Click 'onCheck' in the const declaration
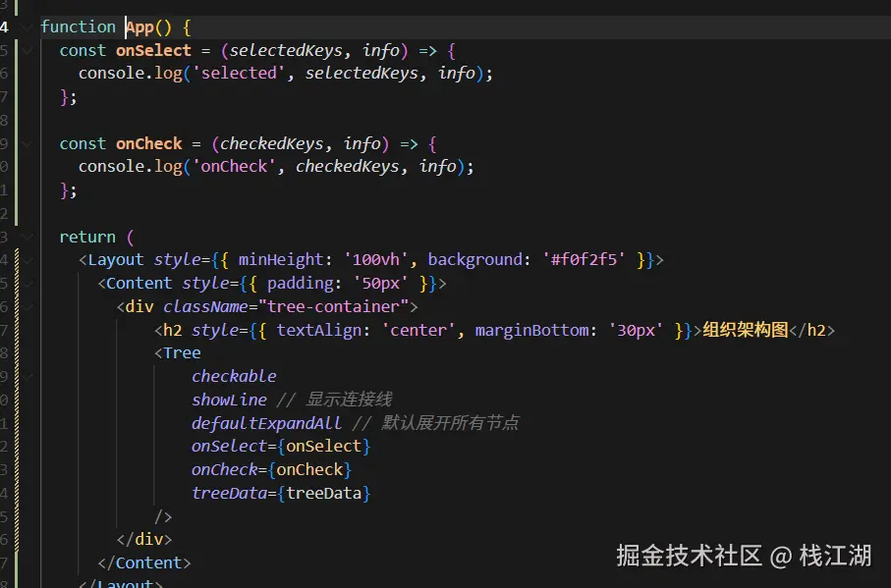The width and height of the screenshot is (891, 588). pos(149,143)
